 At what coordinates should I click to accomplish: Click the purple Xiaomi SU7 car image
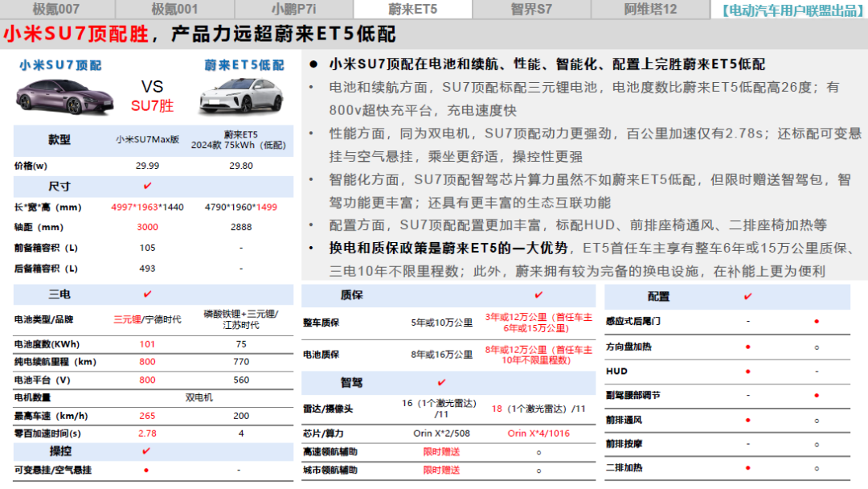[65, 97]
